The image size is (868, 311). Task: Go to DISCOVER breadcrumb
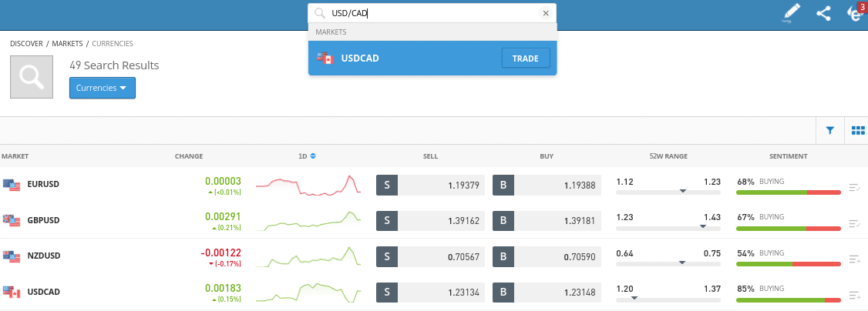(x=26, y=44)
